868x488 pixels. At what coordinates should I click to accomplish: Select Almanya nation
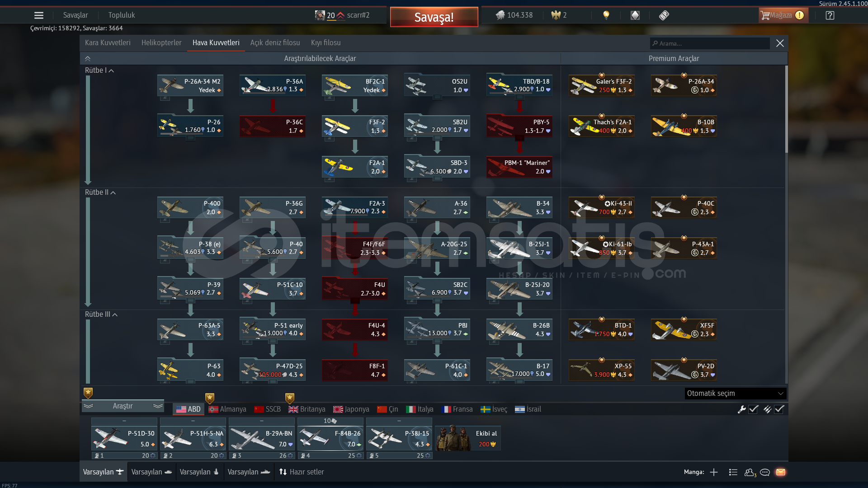227,409
